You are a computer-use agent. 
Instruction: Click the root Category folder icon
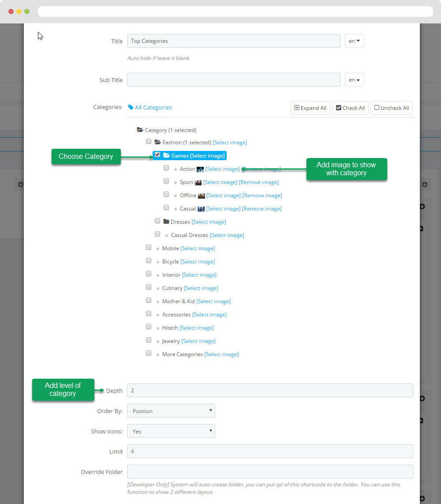pyautogui.click(x=140, y=130)
